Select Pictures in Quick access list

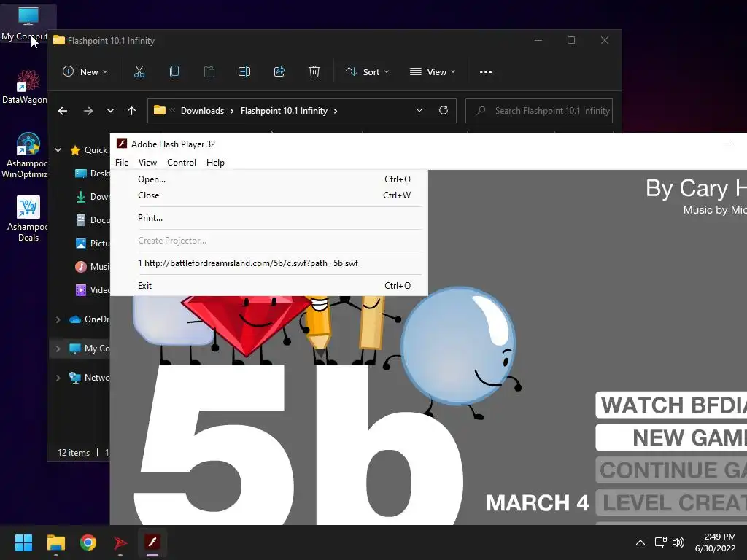(x=93, y=244)
